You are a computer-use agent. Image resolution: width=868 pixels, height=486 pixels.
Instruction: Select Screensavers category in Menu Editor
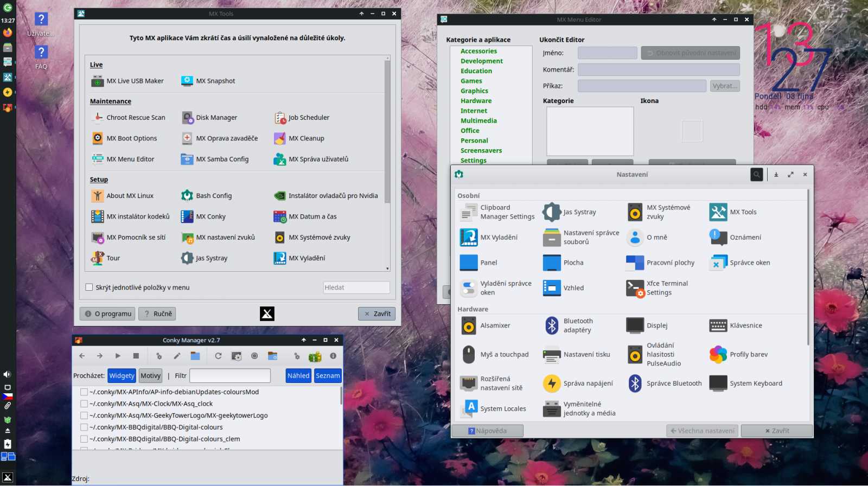pos(481,151)
